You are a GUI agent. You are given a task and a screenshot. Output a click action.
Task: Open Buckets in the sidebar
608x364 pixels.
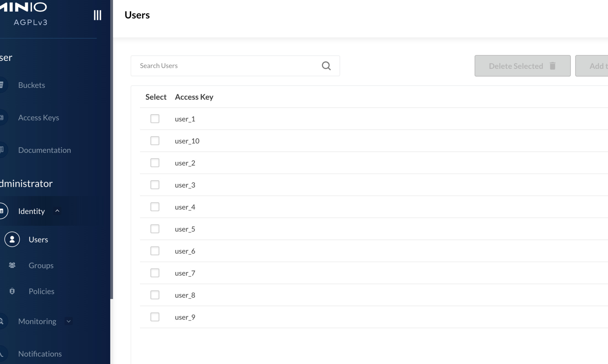tap(31, 85)
